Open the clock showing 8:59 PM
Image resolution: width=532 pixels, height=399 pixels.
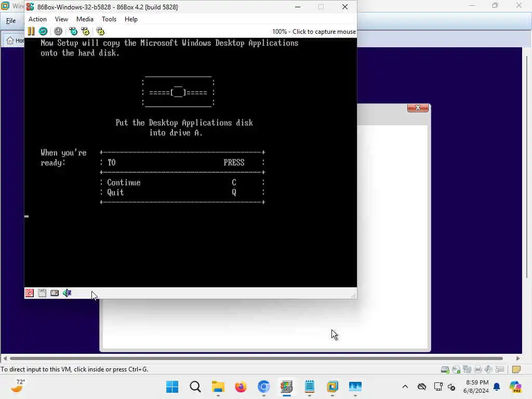pos(477,387)
